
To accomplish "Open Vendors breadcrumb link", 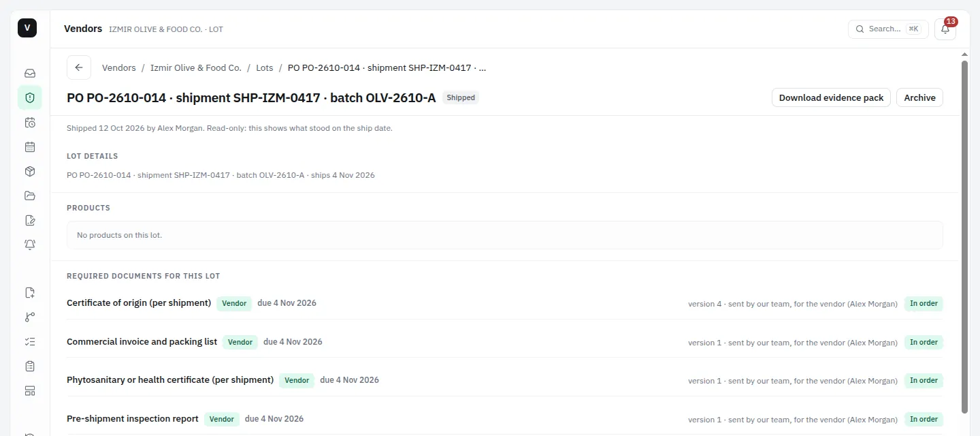I will click(x=119, y=67).
